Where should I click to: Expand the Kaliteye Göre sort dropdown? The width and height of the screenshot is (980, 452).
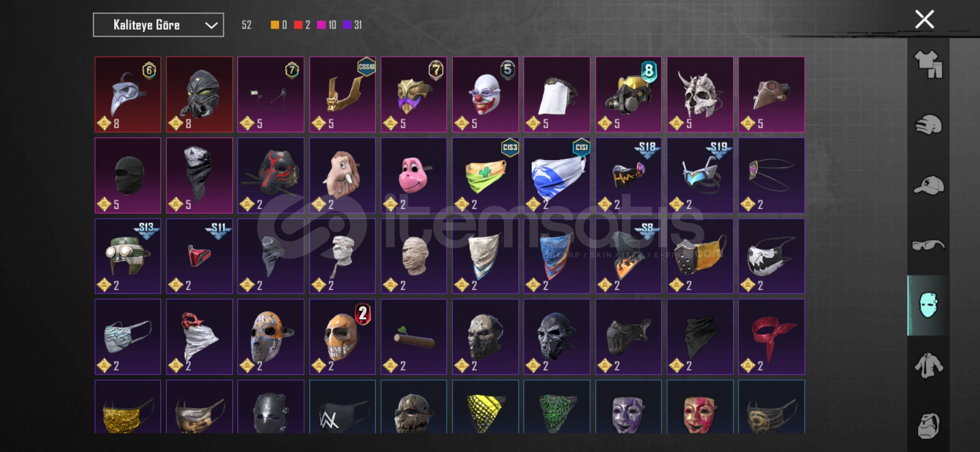pos(158,25)
